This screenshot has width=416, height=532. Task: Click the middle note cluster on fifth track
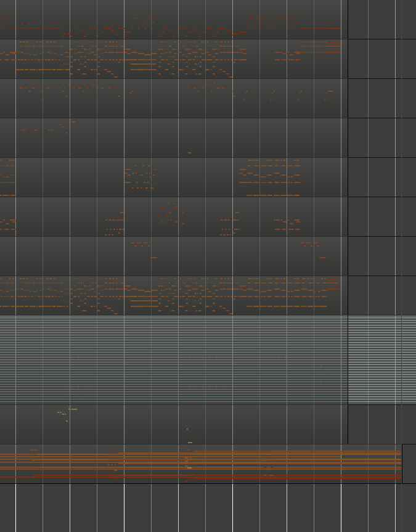(140, 177)
